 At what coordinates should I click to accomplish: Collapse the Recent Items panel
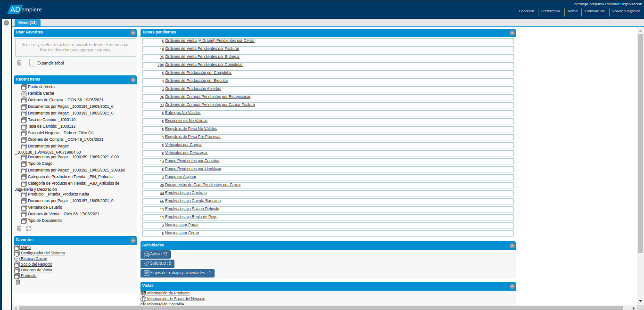click(x=133, y=80)
